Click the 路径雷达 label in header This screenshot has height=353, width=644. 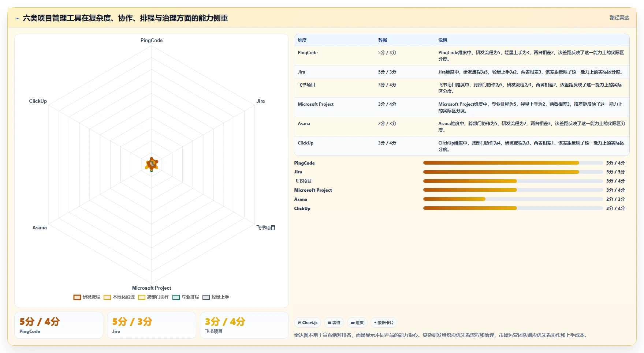[x=619, y=18]
